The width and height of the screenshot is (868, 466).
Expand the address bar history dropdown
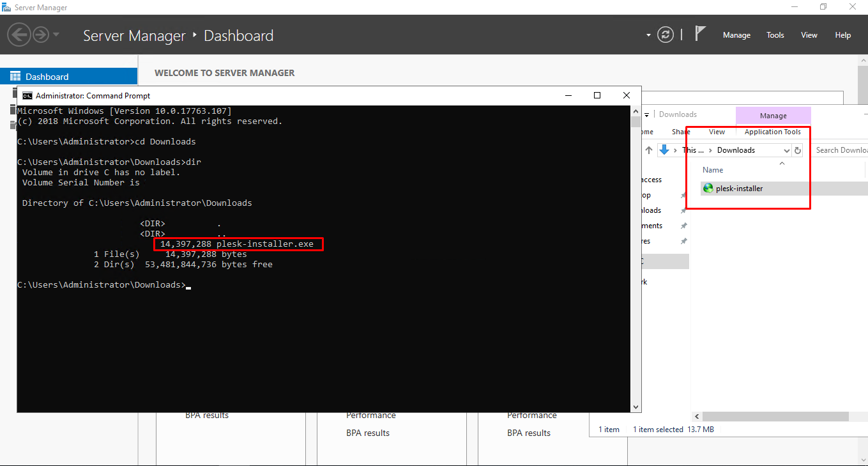tap(786, 151)
